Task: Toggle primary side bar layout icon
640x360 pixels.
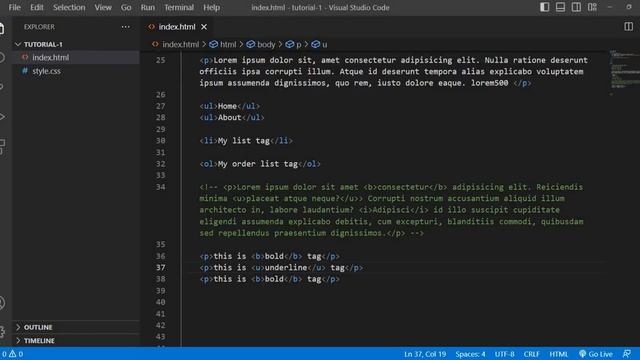Action: tap(544, 7)
